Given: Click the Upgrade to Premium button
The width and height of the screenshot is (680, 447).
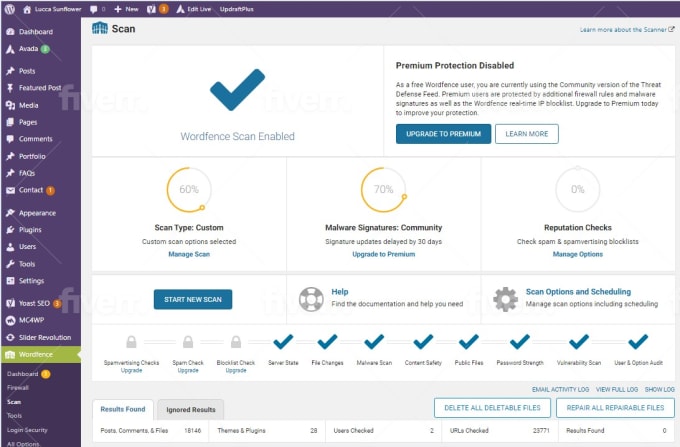Looking at the screenshot, I should [x=443, y=134].
